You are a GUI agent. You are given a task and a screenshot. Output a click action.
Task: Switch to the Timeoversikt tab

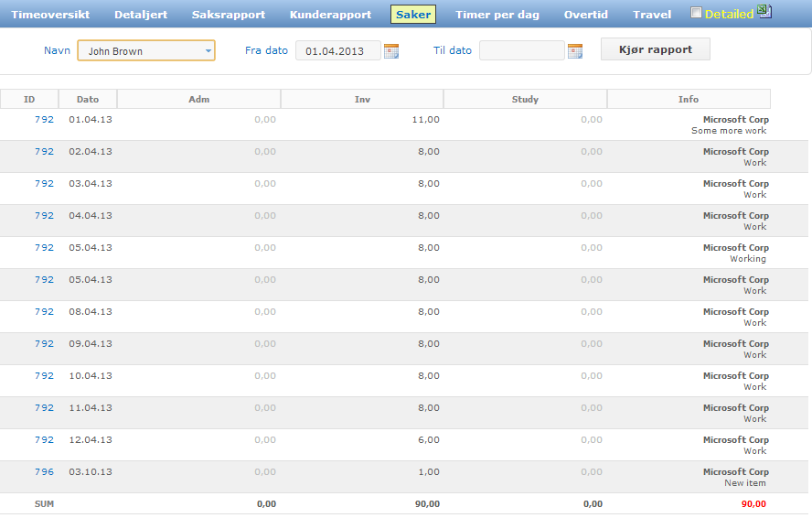[x=50, y=15]
